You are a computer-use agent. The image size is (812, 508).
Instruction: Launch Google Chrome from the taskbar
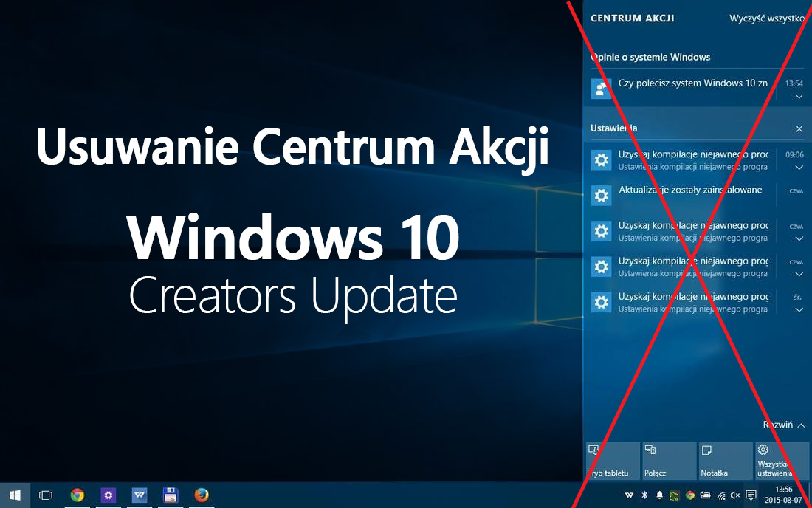[78, 495]
